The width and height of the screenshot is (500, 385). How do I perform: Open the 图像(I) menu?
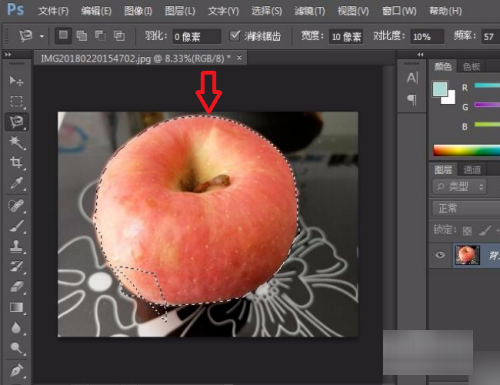[x=138, y=11]
